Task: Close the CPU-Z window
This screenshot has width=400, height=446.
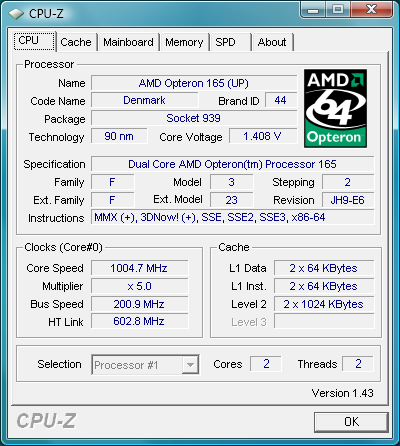Action: tap(371, 9)
